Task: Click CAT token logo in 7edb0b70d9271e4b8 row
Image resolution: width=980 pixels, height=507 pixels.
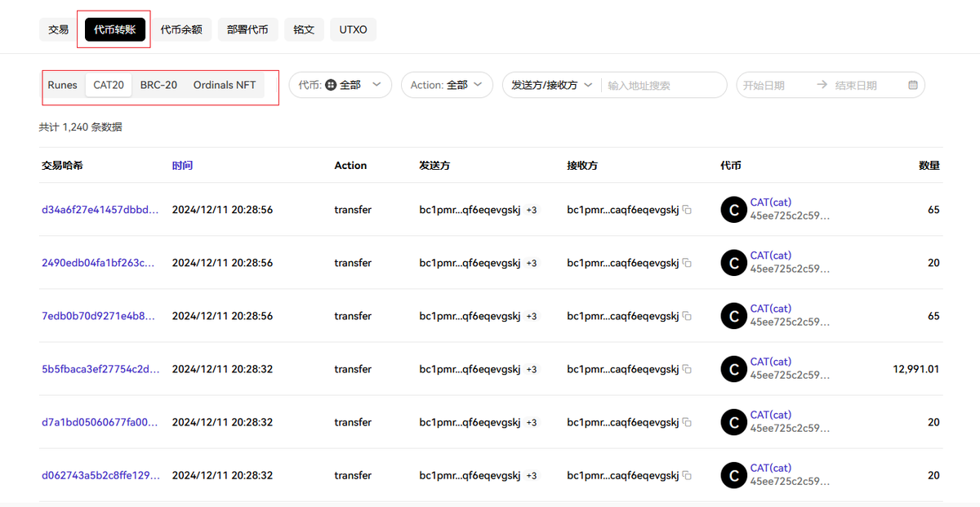Action: [733, 316]
